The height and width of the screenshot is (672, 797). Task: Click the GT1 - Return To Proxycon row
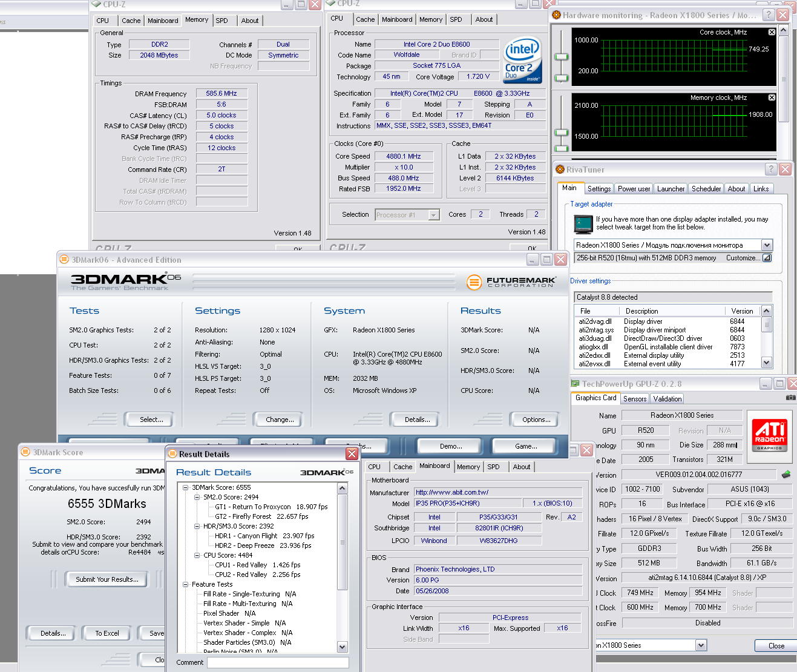[x=271, y=507]
